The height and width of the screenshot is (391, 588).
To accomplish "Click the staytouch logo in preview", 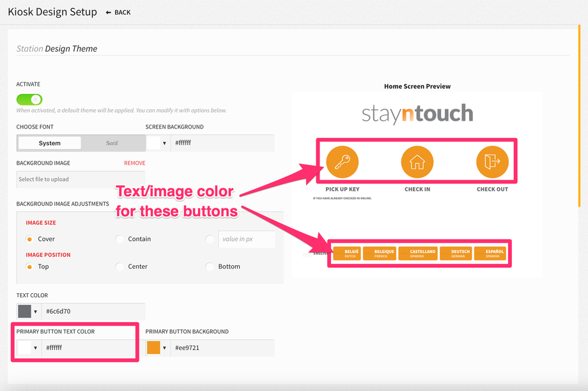I will (417, 114).
